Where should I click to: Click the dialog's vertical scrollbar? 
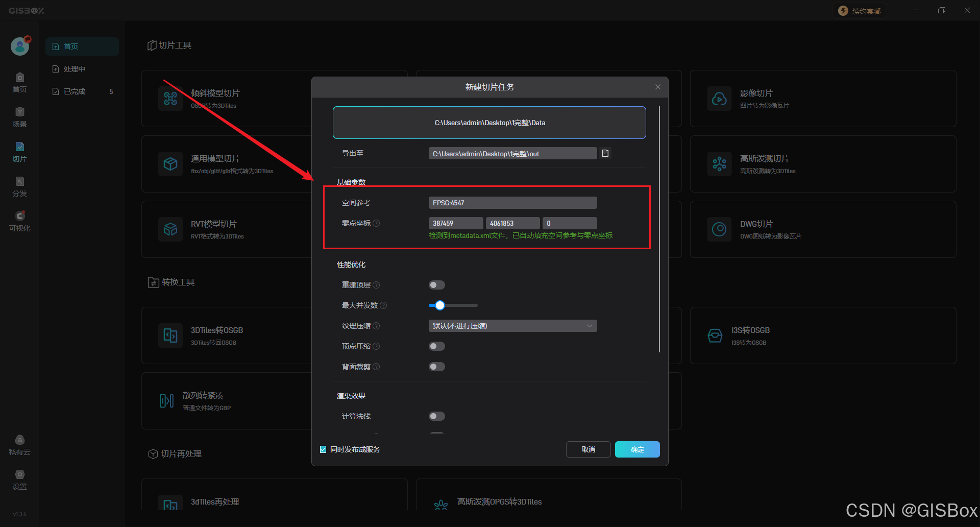click(x=659, y=229)
